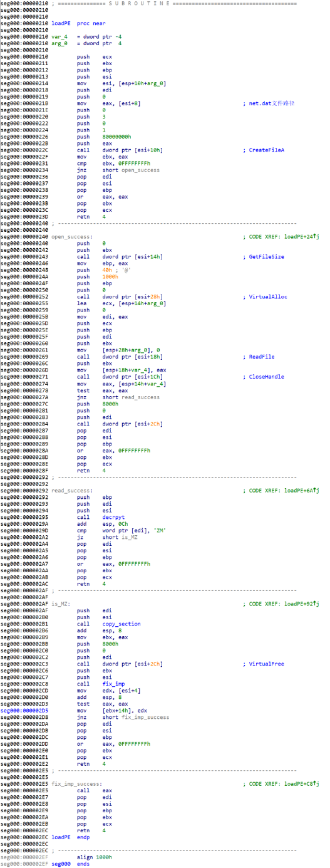Follow the 'CODE XREF: loadPE+92' reference
Viewport: 330px width, 868px height.
point(281,604)
